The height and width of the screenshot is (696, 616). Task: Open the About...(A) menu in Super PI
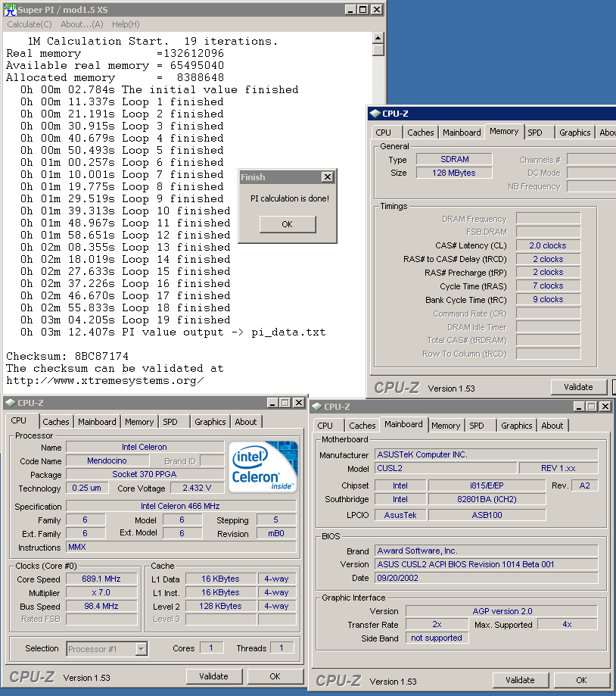point(82,24)
